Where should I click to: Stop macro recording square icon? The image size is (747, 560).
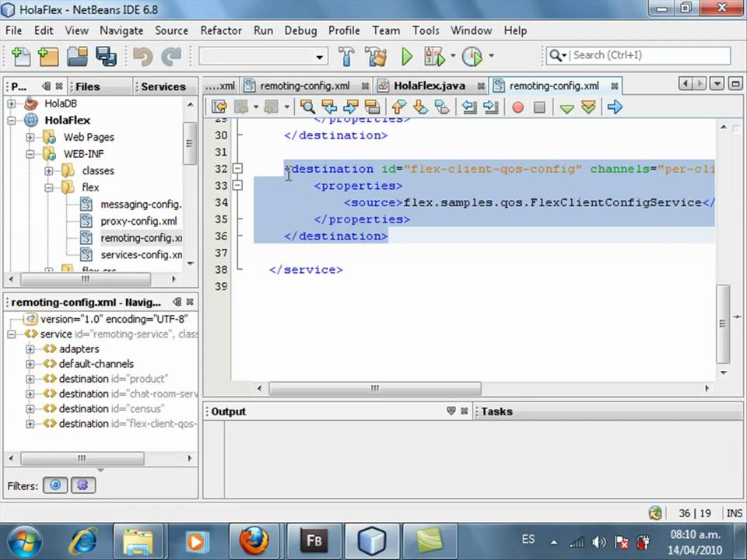pos(539,107)
